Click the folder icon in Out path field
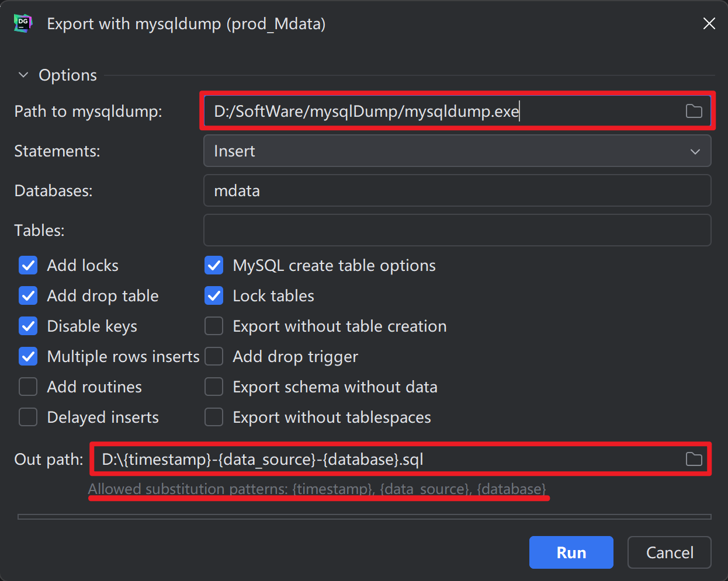 [694, 459]
